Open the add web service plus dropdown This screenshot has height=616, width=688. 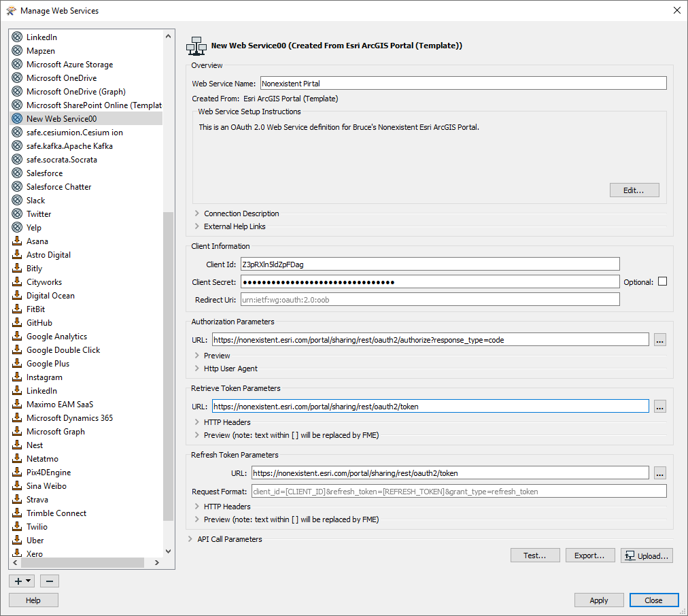pyautogui.click(x=22, y=581)
